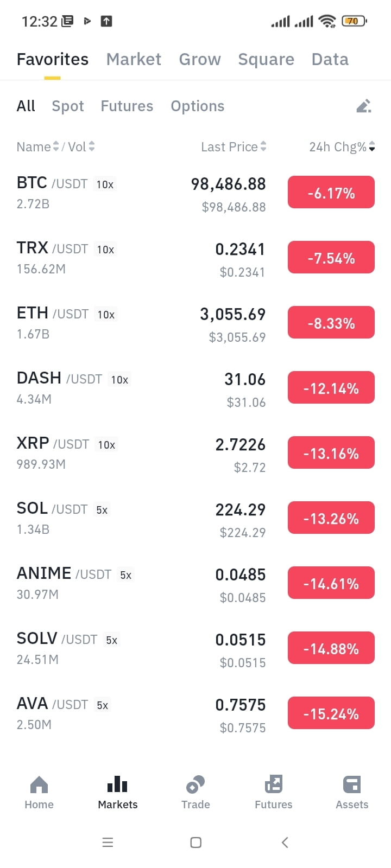
Task: Tap the Android back arrow icon
Action: (285, 842)
